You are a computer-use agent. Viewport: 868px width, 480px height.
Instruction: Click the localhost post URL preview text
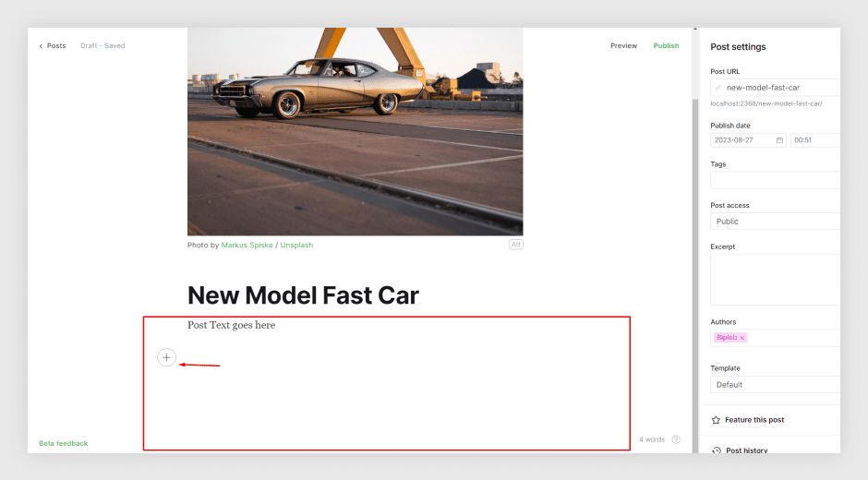point(766,103)
